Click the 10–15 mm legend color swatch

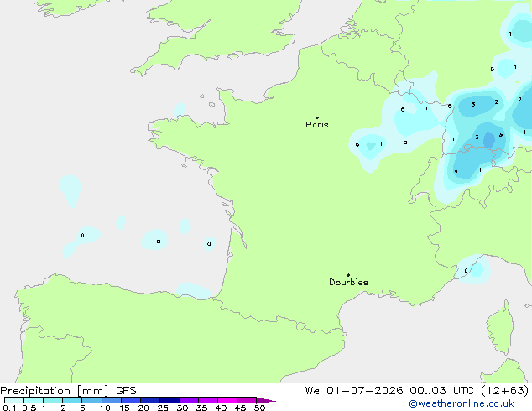(x=111, y=400)
